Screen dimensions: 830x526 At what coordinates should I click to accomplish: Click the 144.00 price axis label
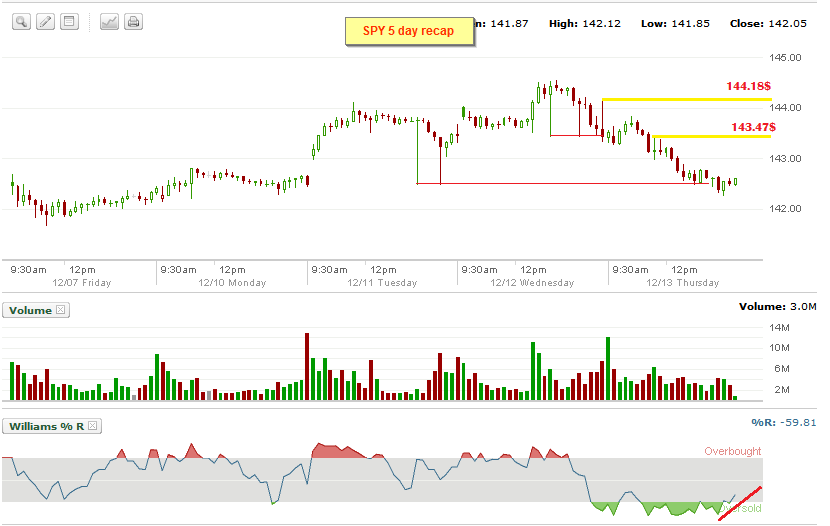[785, 107]
